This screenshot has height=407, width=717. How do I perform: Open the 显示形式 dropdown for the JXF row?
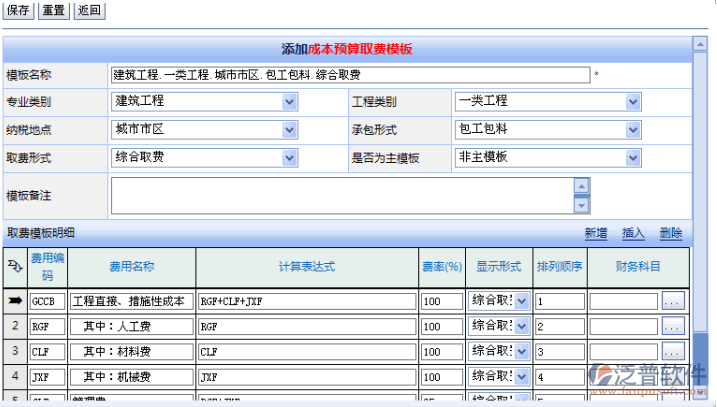522,377
